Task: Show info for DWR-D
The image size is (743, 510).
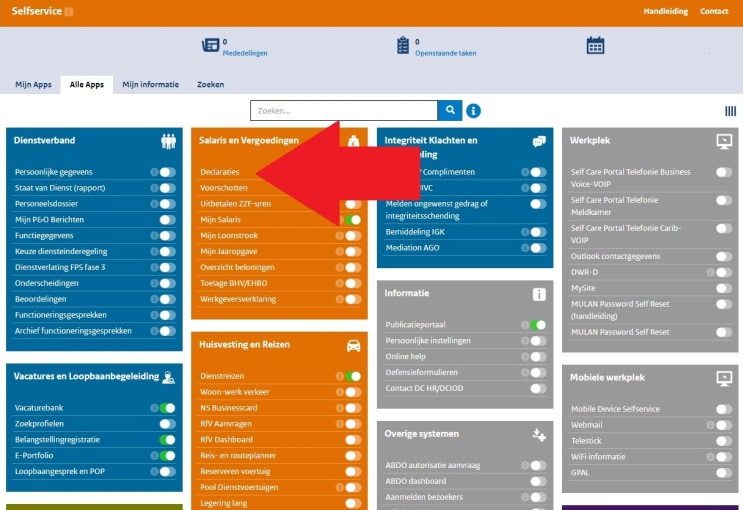Action: pos(710,272)
